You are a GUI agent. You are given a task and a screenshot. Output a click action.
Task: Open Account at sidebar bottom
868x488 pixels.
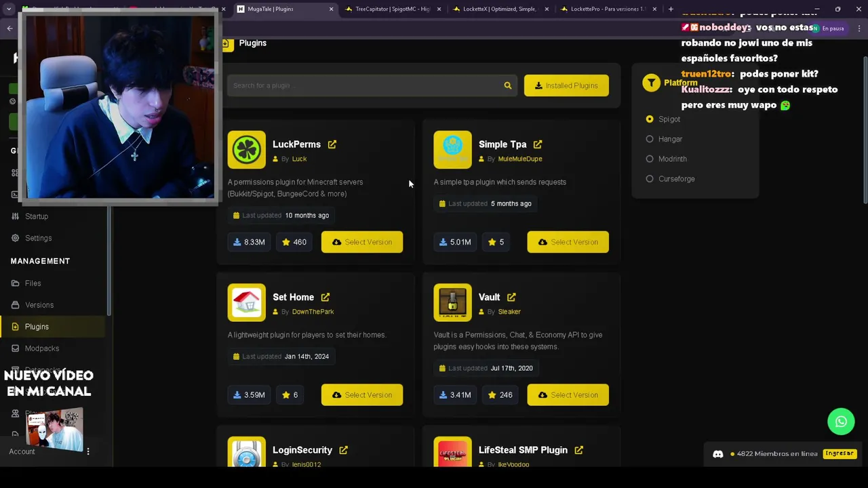tap(22, 451)
